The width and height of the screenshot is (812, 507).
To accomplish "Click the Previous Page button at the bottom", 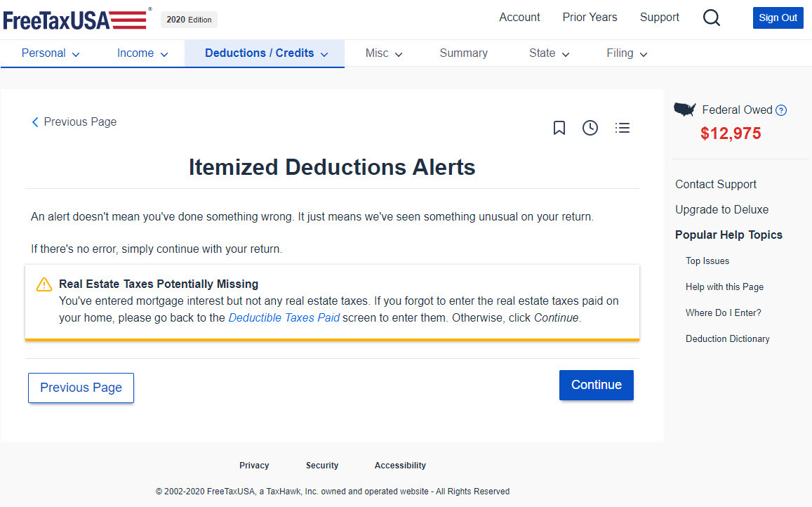I will [x=81, y=388].
